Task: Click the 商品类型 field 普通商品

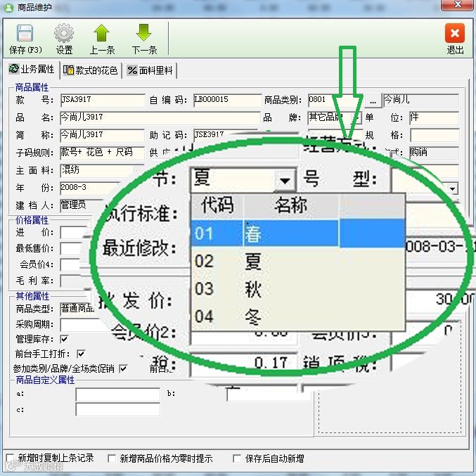Action: (x=78, y=309)
